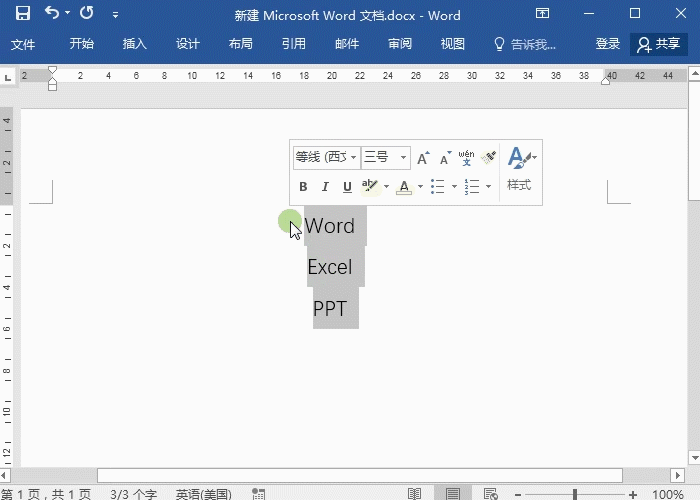Switch to the 插入 ribbon tab
The image size is (700, 500).
(134, 44)
